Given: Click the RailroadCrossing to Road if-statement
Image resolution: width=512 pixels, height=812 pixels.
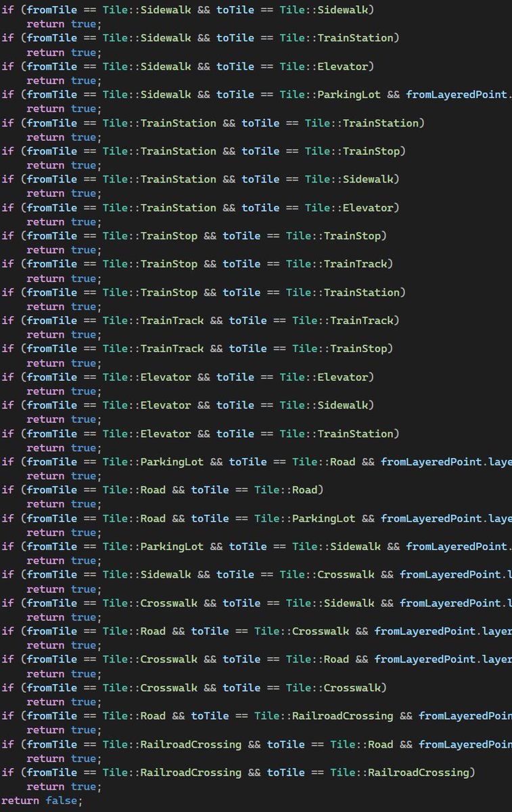Looking at the screenshot, I should point(256,744).
